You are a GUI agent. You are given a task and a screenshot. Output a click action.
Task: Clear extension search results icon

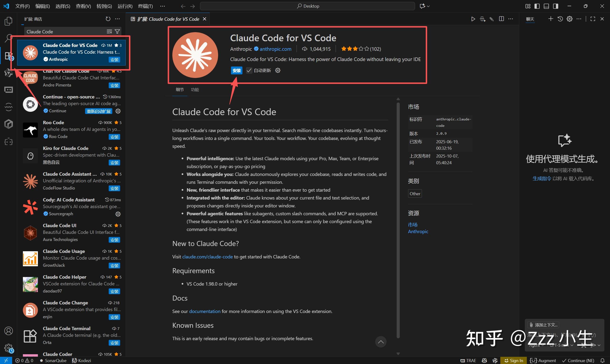pos(109,31)
